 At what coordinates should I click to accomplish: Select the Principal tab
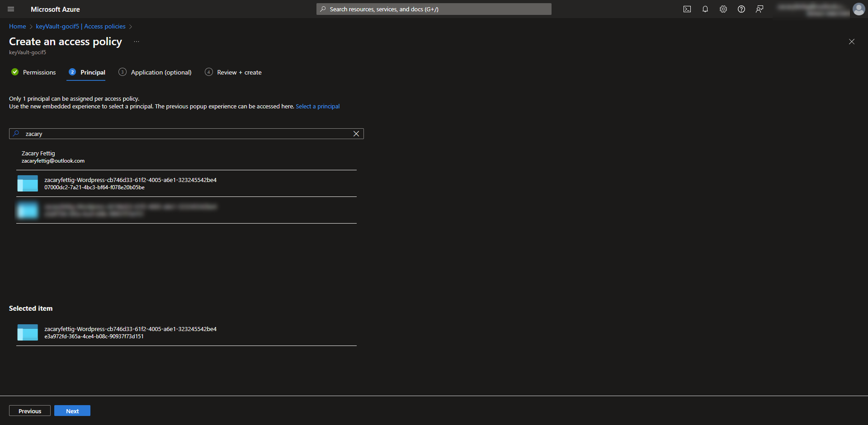point(87,72)
